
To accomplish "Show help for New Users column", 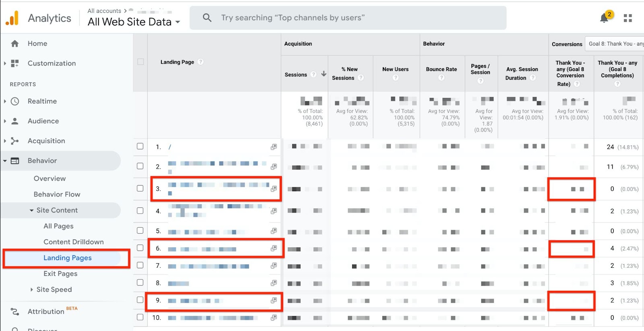I will click(396, 77).
